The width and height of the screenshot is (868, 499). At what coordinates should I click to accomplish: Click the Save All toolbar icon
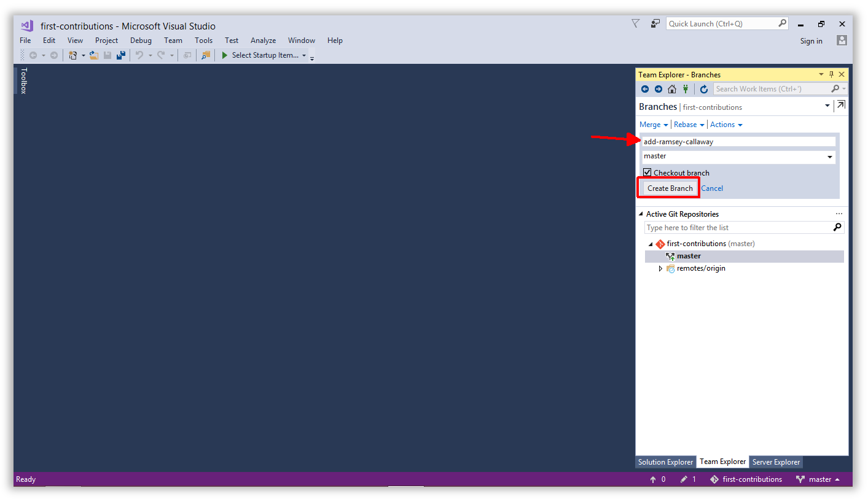click(121, 55)
